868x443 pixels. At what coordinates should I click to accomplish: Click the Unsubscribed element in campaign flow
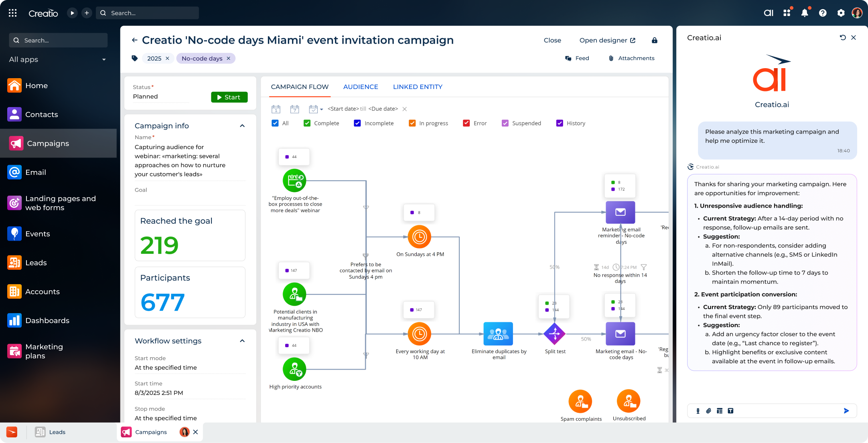[x=629, y=401]
